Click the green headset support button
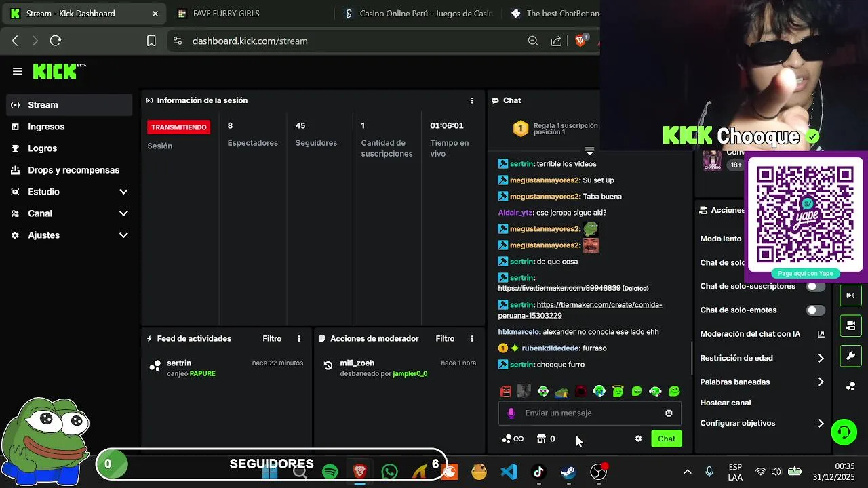This screenshot has height=488, width=868. click(844, 432)
